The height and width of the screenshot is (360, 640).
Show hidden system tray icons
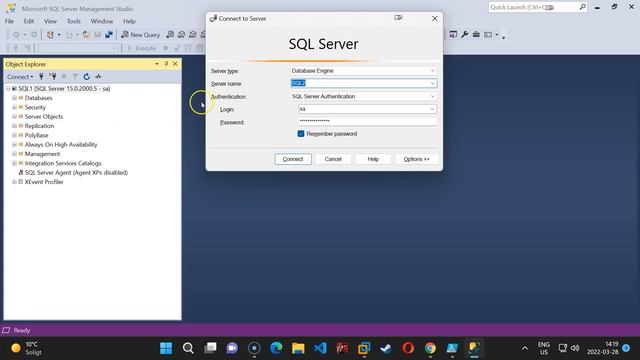[524, 348]
